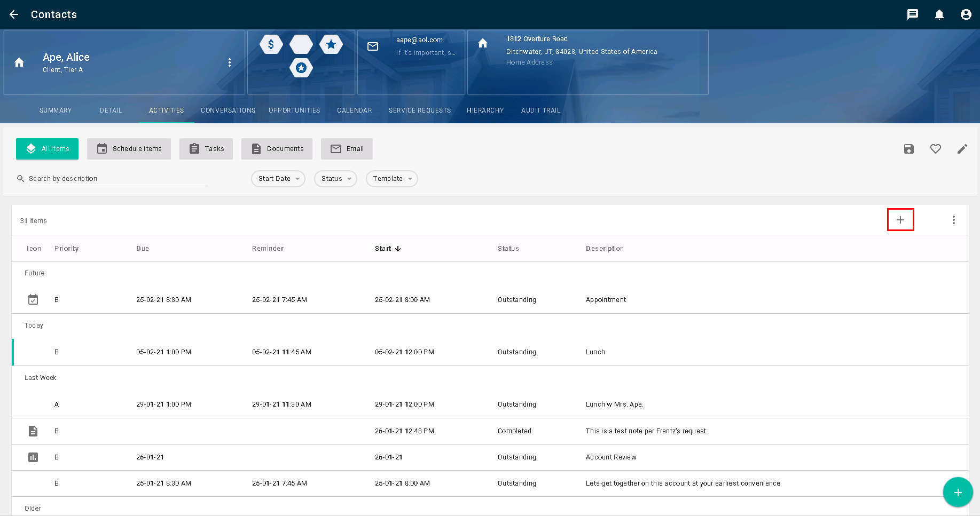This screenshot has height=516, width=980.
Task: Toggle the Documents filter
Action: point(277,149)
